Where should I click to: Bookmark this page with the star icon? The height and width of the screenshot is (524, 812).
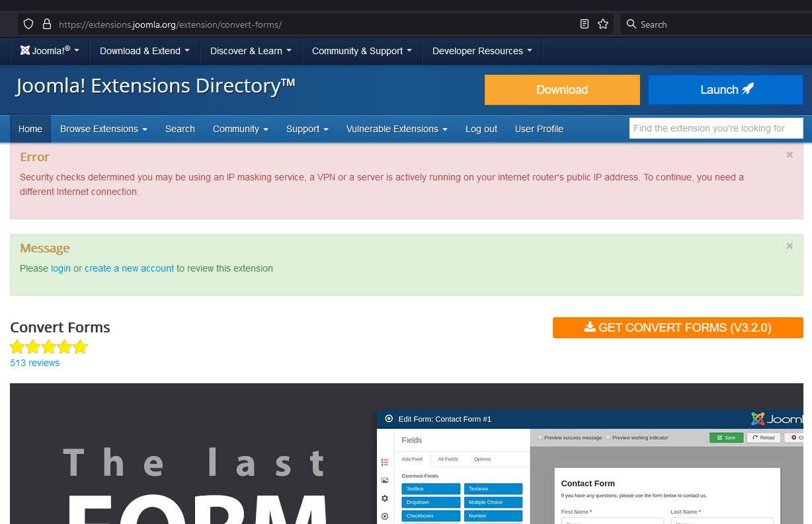pos(602,24)
